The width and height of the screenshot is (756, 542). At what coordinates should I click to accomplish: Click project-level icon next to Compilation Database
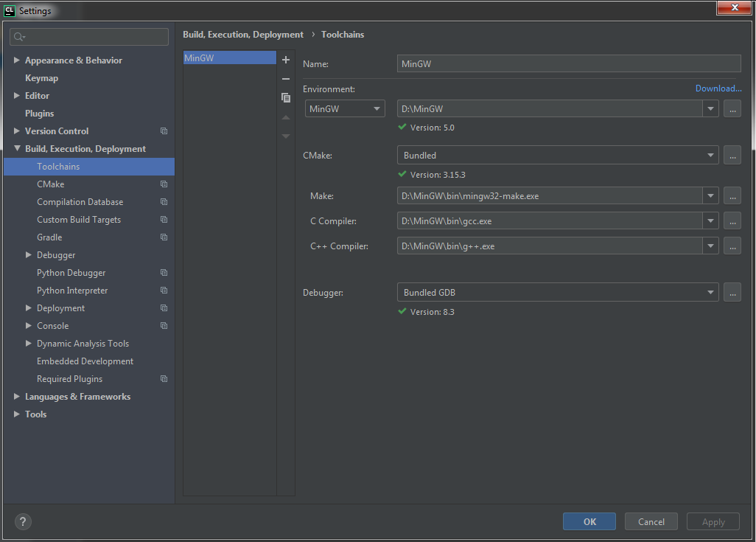click(x=164, y=202)
